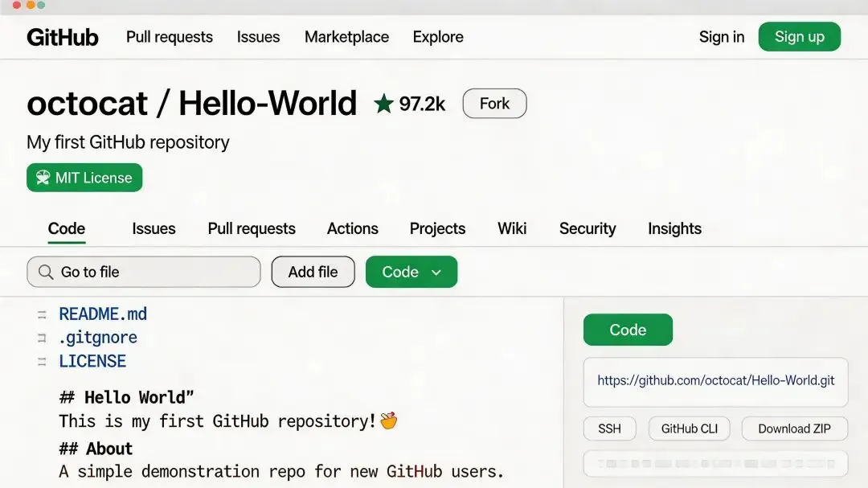
Task: Open the Projects tab
Action: [x=438, y=229]
